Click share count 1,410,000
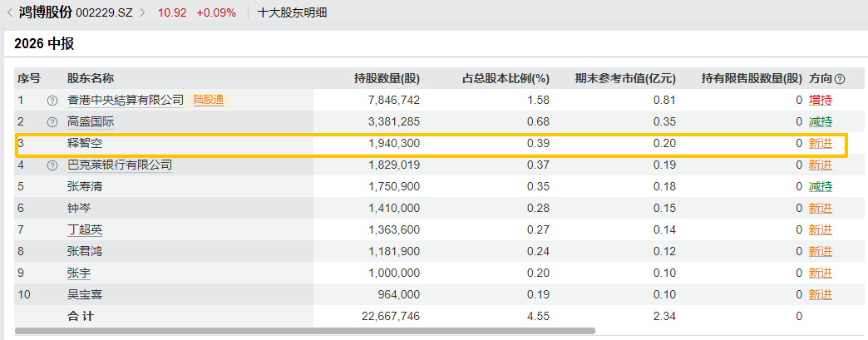Image resolution: width=868 pixels, height=340 pixels. tap(393, 208)
